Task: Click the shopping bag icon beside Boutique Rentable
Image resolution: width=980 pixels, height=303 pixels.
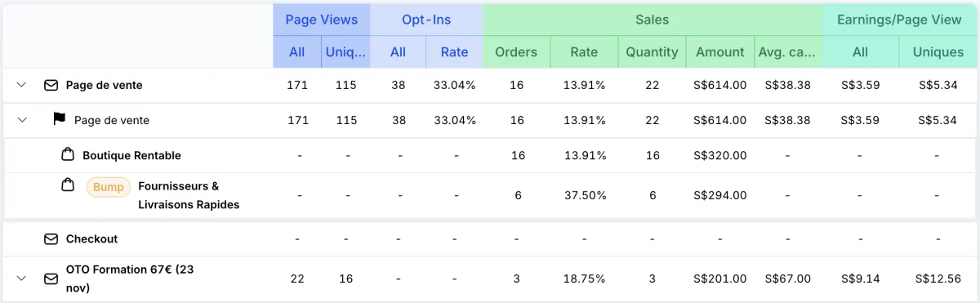Action: [69, 154]
